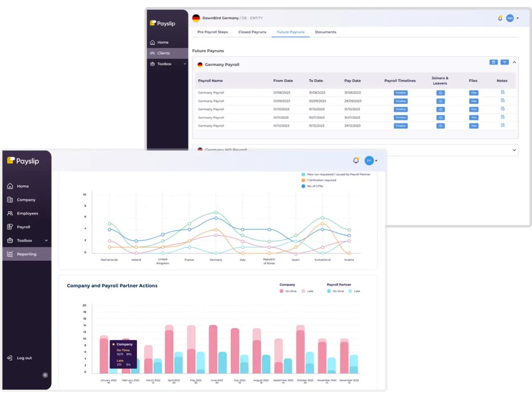The height and width of the screenshot is (399, 532).
Task: Click the June 2022 company bar in the chart
Action: [213, 349]
